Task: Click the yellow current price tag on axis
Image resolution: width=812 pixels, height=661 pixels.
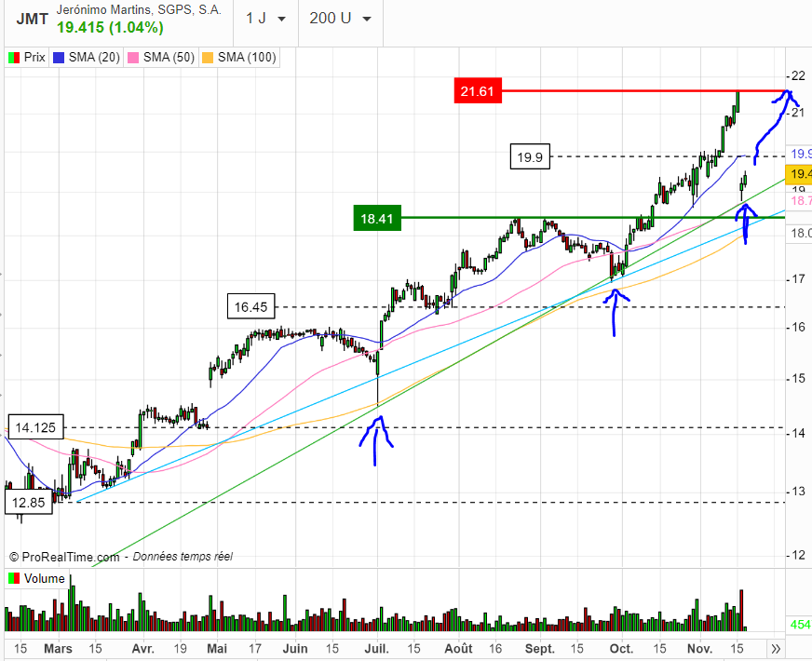Action: point(799,174)
